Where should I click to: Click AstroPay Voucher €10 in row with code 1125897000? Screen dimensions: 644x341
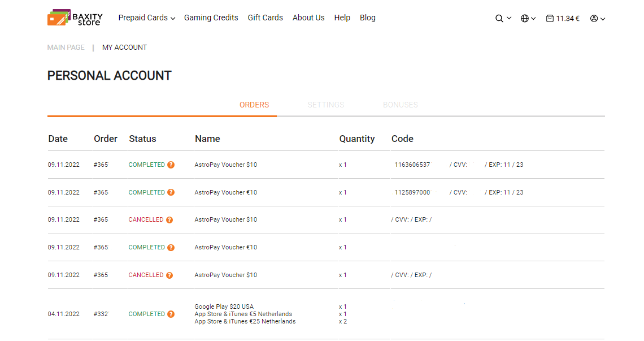226,192
